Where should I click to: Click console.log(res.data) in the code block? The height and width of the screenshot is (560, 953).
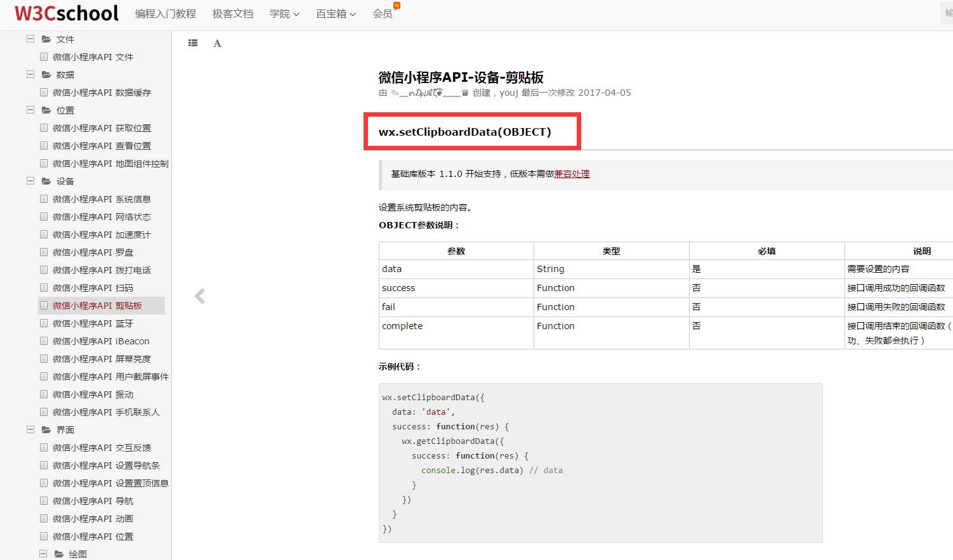click(472, 471)
